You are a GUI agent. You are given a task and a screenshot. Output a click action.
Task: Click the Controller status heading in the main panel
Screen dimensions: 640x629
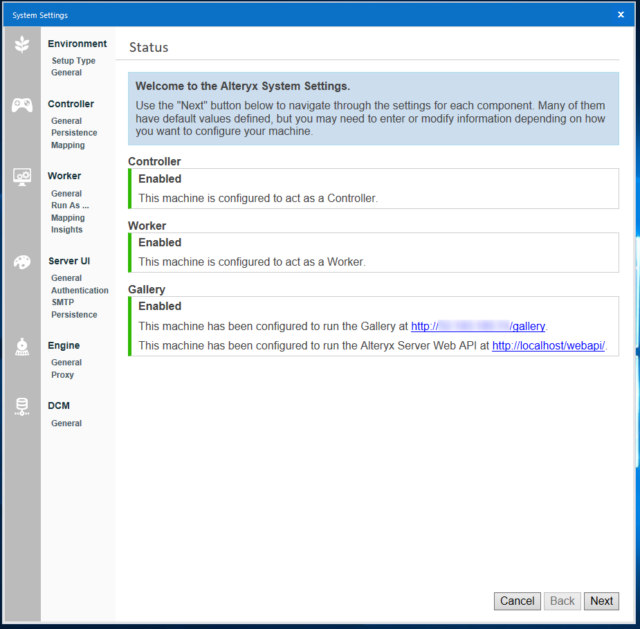click(154, 161)
